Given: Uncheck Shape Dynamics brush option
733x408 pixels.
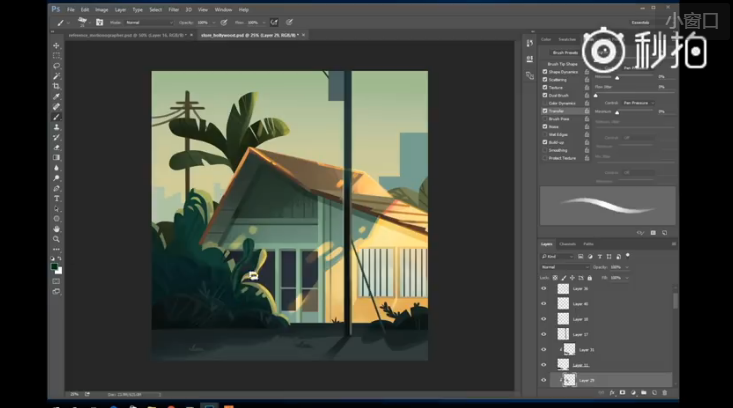Looking at the screenshot, I should tap(545, 72).
